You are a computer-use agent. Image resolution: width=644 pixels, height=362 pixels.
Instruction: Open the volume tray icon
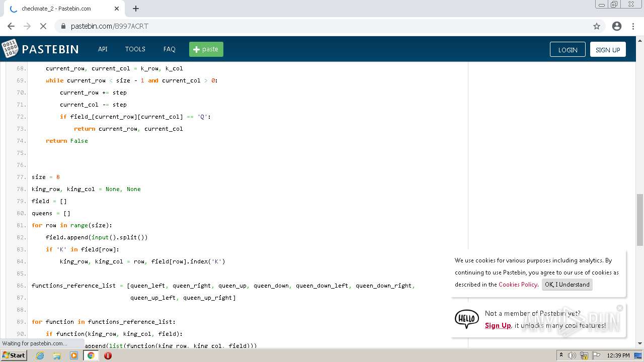[572, 355]
